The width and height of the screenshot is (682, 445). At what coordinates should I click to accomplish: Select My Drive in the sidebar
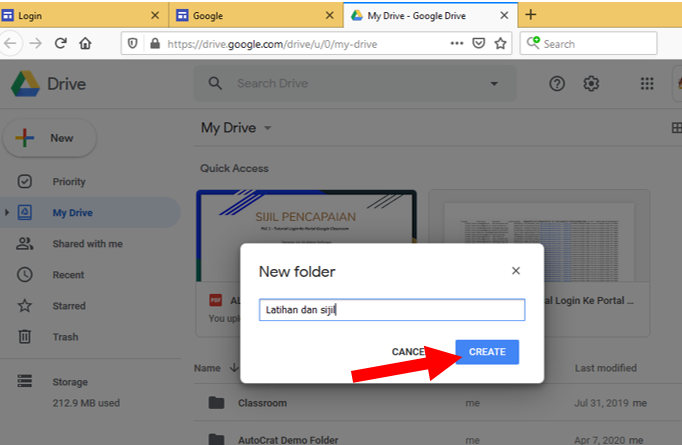[x=90, y=213]
